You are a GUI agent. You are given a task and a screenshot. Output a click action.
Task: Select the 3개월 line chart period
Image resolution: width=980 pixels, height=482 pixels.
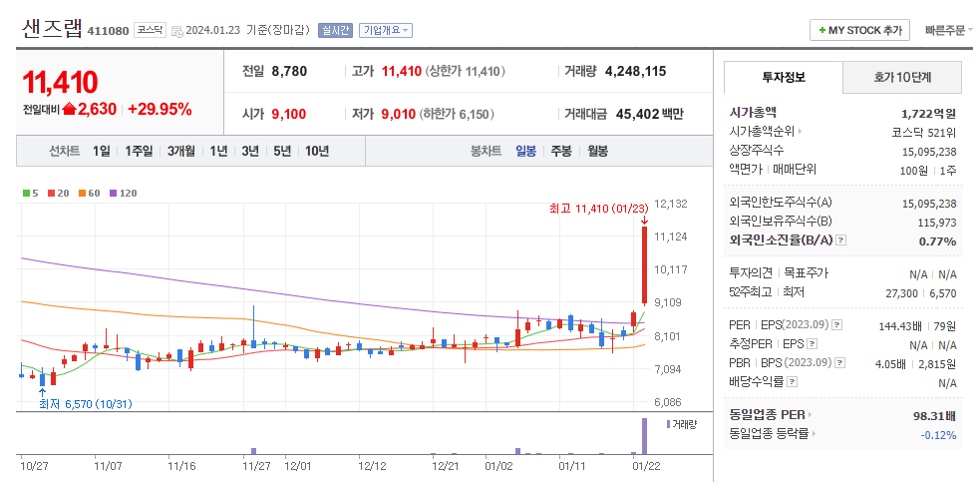coord(180,151)
